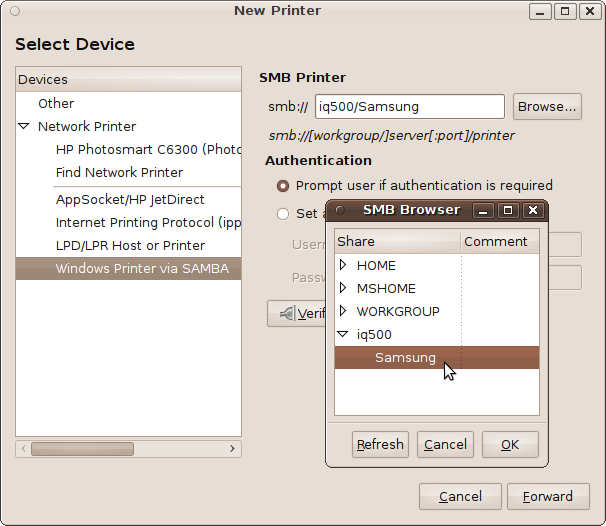606x526 pixels.
Task: Close the New Printer window
Action: (590, 12)
